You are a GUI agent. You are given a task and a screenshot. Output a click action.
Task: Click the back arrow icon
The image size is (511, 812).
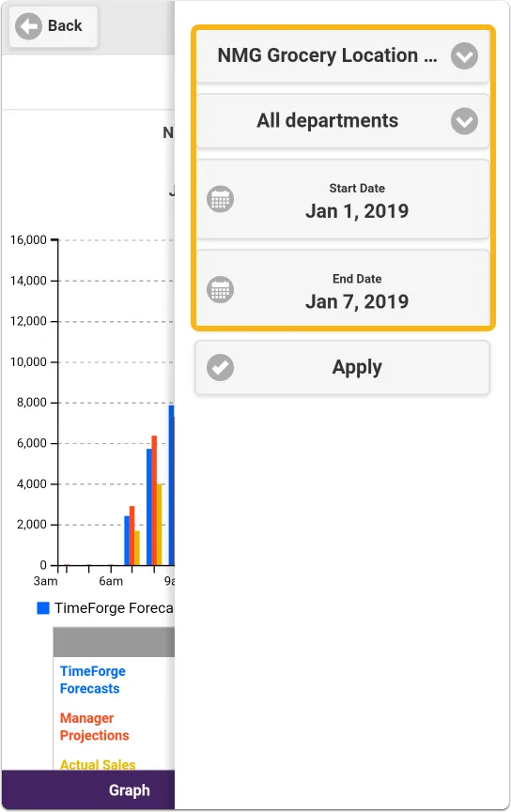(28, 26)
